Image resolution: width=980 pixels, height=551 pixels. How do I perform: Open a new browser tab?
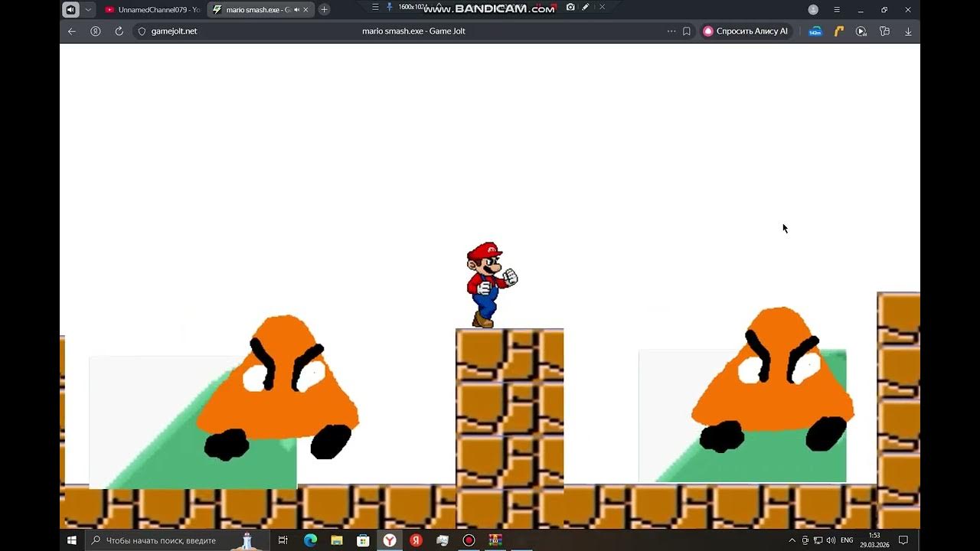click(x=324, y=10)
